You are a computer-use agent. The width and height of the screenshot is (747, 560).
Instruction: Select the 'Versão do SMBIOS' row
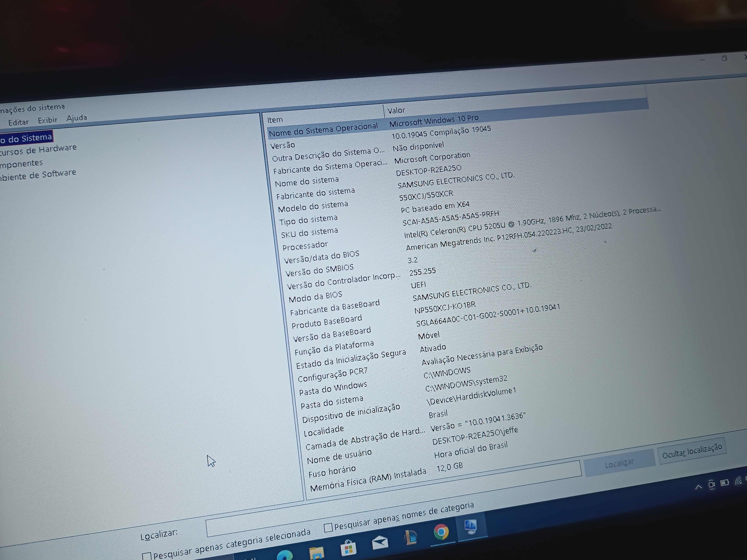tap(320, 270)
